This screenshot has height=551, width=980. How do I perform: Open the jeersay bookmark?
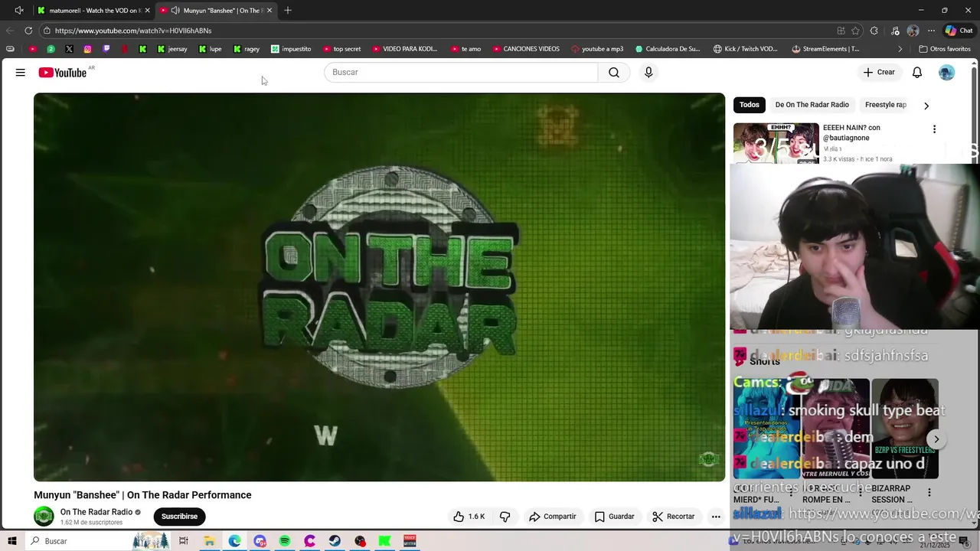(172, 49)
